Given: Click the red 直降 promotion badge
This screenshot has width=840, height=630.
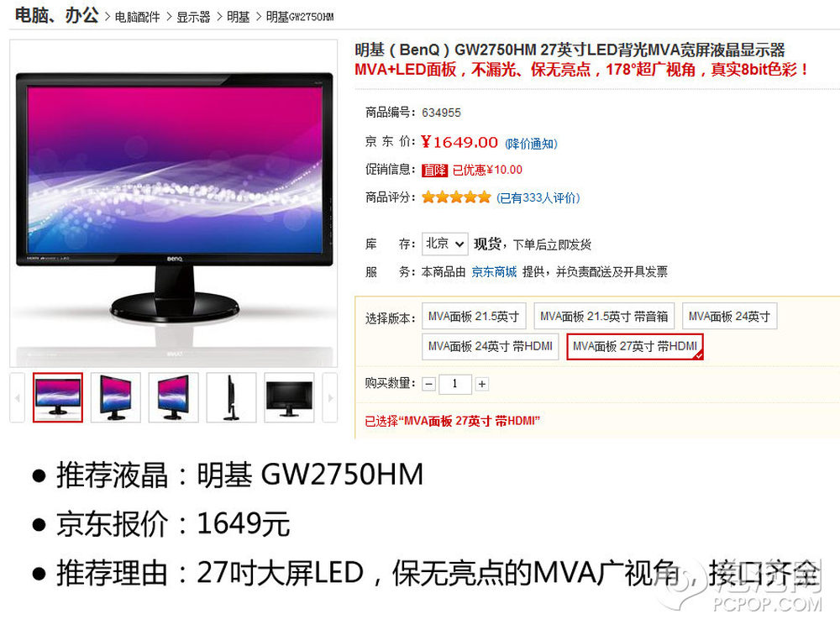Looking at the screenshot, I should [x=434, y=171].
